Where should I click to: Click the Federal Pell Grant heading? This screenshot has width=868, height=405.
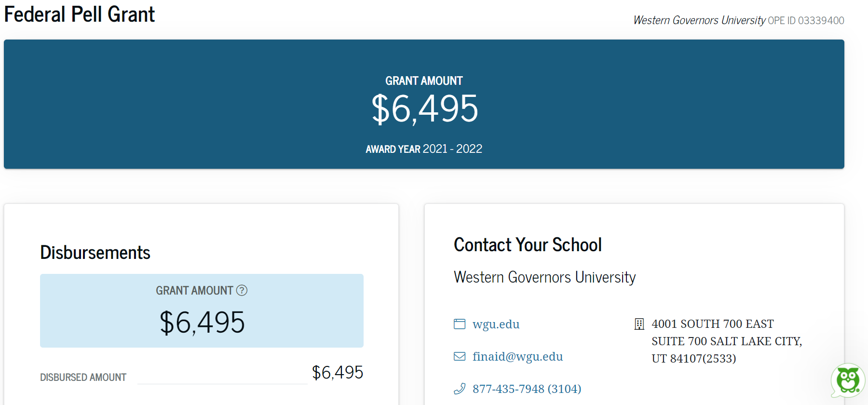point(80,14)
